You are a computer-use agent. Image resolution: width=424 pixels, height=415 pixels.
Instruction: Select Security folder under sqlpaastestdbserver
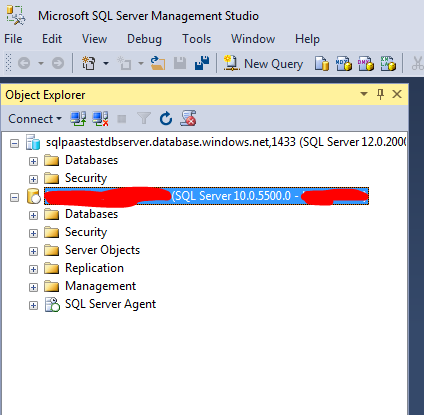[86, 178]
